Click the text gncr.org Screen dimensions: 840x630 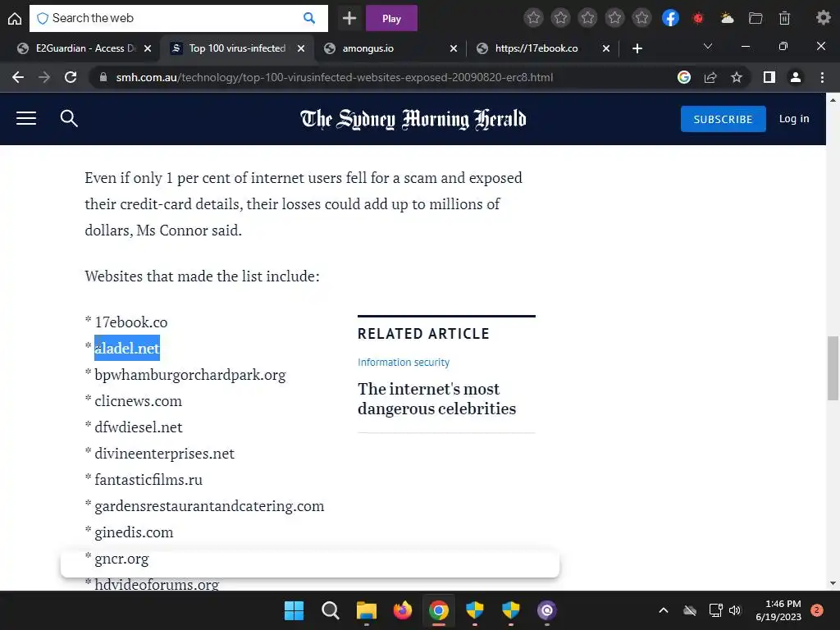pyautogui.click(x=121, y=558)
